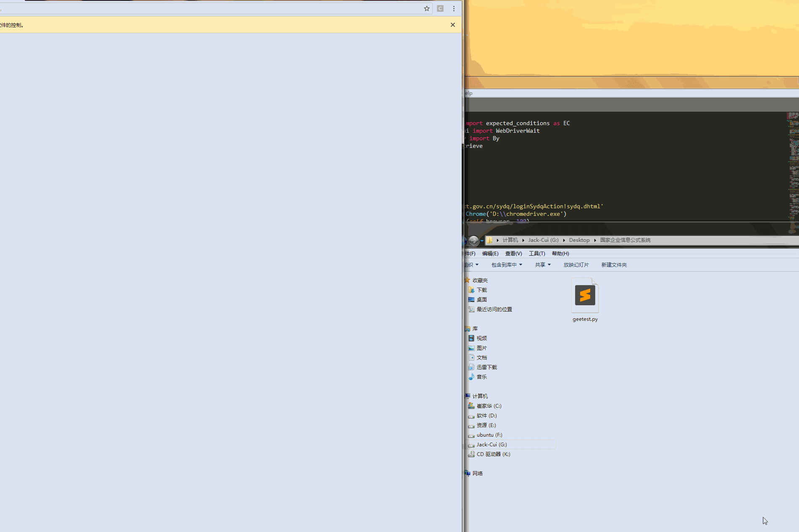Open Explorer's 帮助(H) menu
799x532 pixels.
pos(560,254)
